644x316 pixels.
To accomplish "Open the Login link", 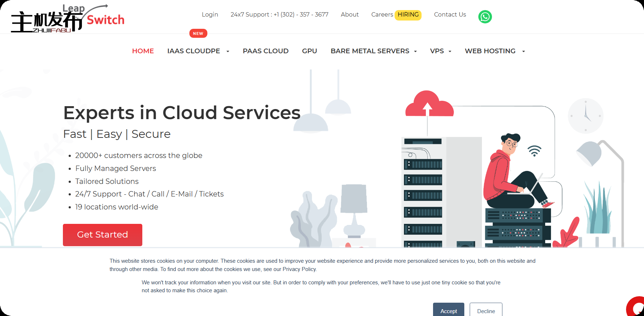I will coord(210,14).
